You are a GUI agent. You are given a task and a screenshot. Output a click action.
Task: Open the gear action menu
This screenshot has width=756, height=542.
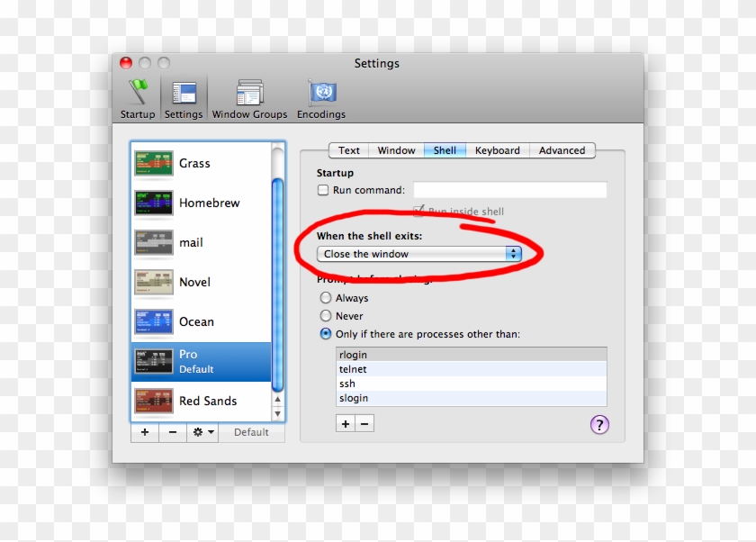pos(203,432)
